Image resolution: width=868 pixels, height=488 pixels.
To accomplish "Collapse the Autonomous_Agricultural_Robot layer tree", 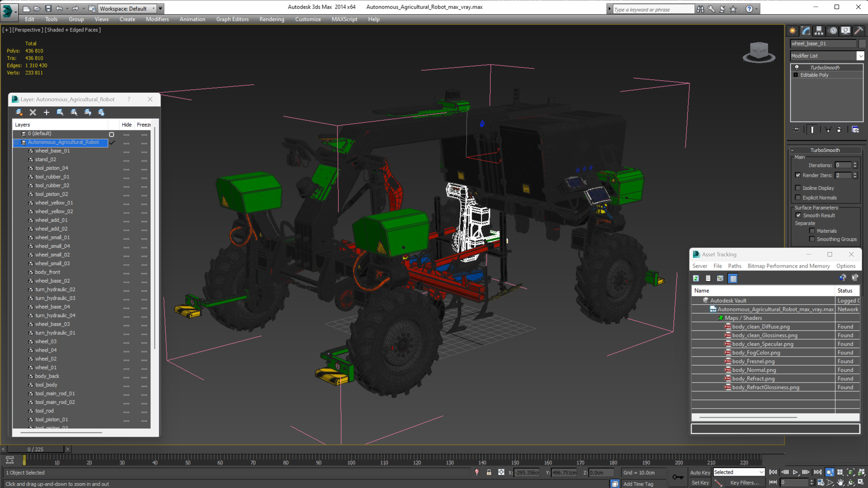I will click(x=16, y=142).
